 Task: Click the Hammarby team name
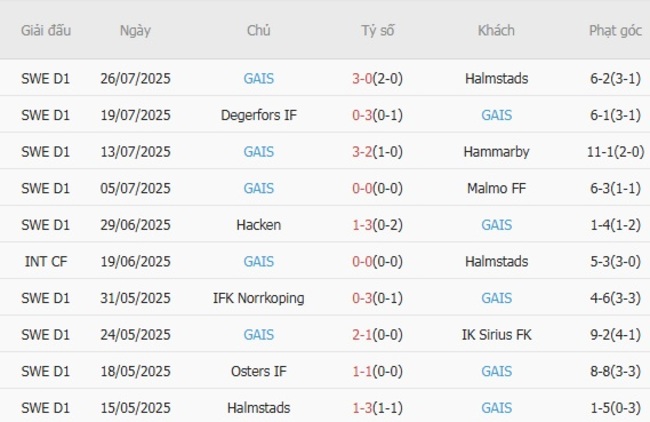coord(496,152)
